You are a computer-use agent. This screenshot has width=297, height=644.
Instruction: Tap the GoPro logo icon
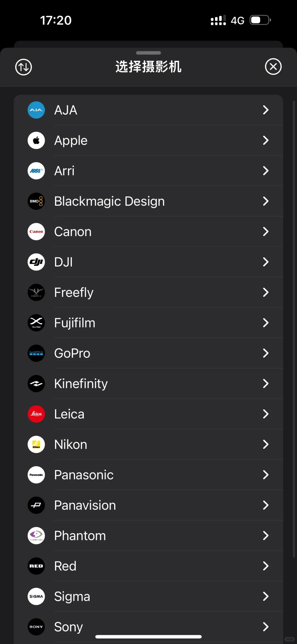pos(36,353)
